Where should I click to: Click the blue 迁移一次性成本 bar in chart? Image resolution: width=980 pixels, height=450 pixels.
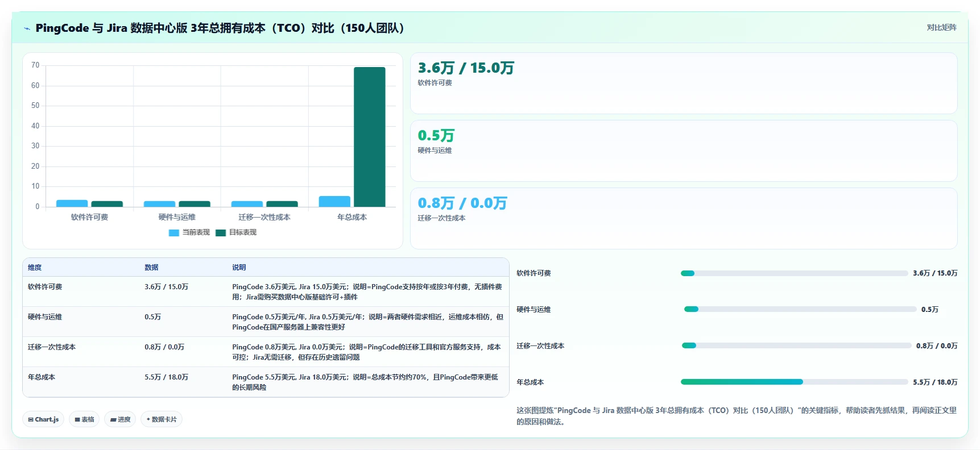247,204
